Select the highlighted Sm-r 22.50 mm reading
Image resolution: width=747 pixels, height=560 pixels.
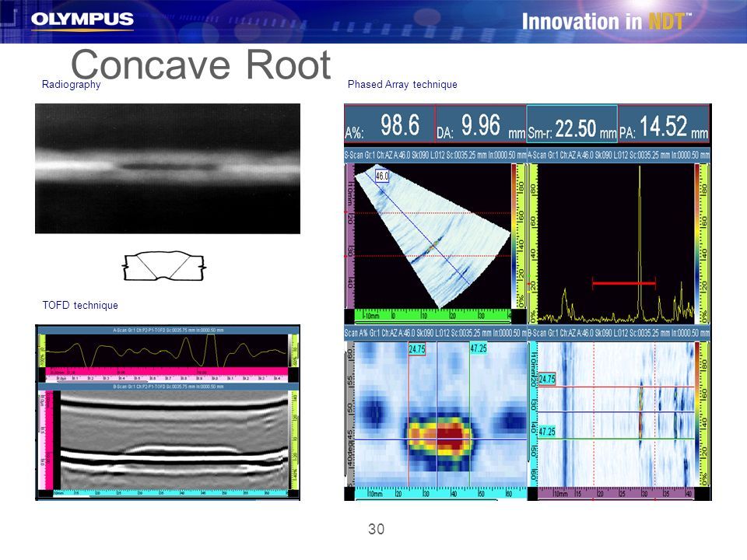pyautogui.click(x=572, y=124)
